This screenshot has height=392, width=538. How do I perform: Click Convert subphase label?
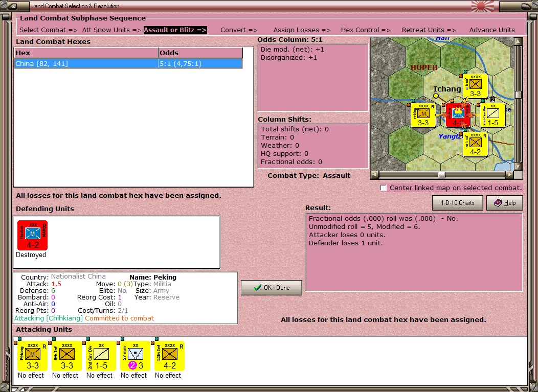pyautogui.click(x=239, y=30)
